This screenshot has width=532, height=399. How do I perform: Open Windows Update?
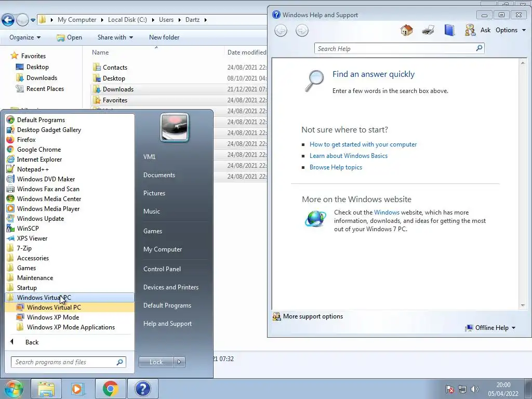[x=41, y=218]
